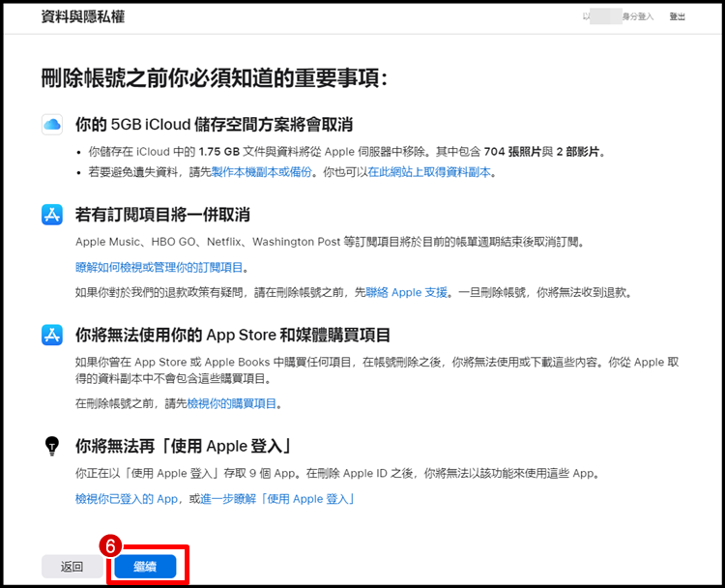Click the blue 繼續 continue button
This screenshot has width=725, height=588.
click(x=145, y=567)
